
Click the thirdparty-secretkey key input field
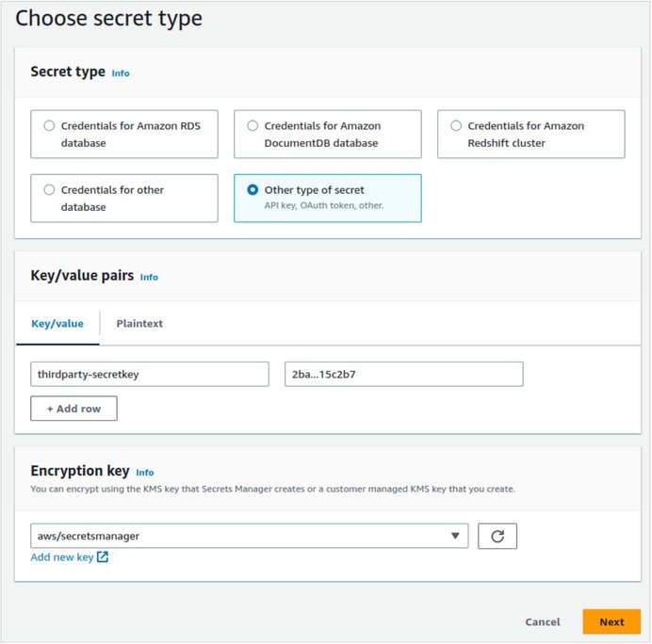click(x=150, y=374)
